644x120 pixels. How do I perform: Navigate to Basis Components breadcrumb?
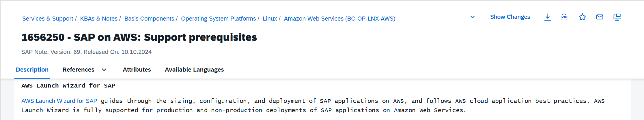click(149, 19)
